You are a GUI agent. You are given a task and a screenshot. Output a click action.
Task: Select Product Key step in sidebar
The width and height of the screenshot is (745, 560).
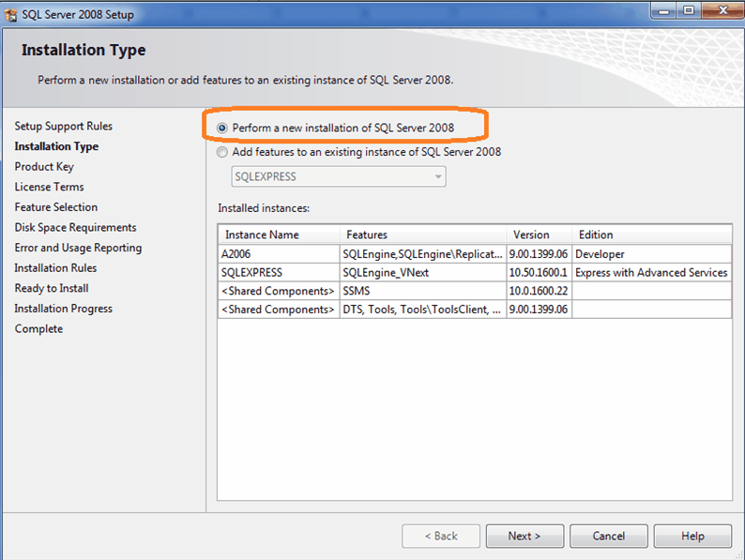click(44, 167)
